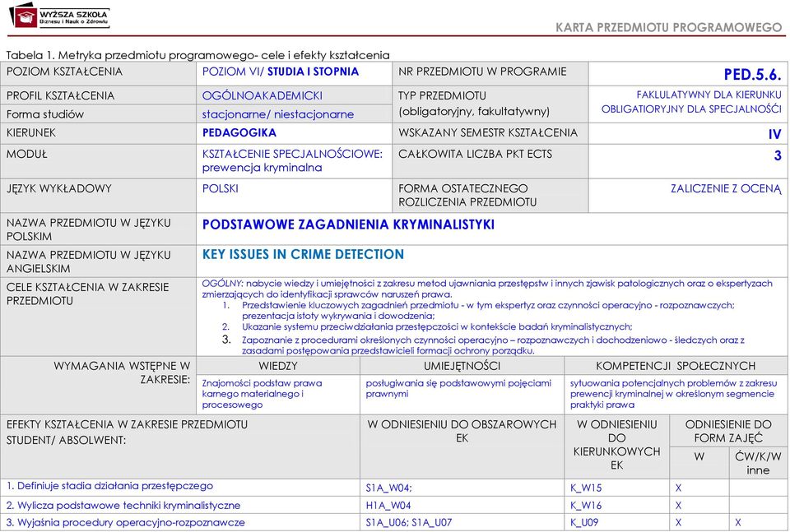This screenshot has height=532, width=790.
Task: Click the 'JĘZYK WYKŁADOWY' label
Action: tap(58, 189)
